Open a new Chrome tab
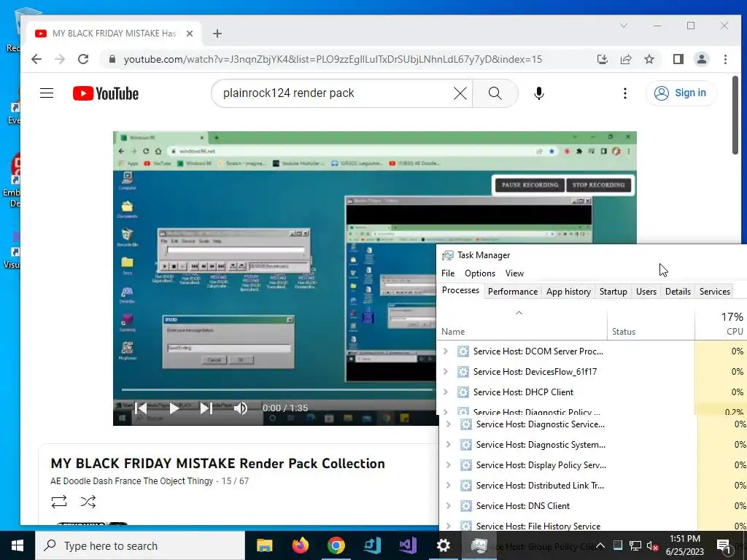Image resolution: width=747 pixels, height=560 pixels. pyautogui.click(x=217, y=34)
